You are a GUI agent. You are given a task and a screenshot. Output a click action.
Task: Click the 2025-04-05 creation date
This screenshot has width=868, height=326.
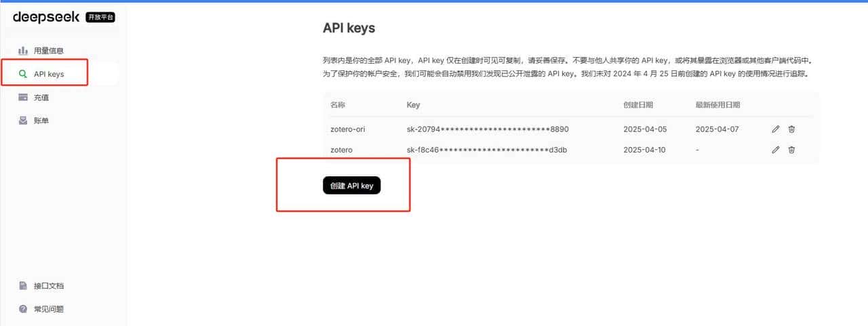pyautogui.click(x=645, y=129)
